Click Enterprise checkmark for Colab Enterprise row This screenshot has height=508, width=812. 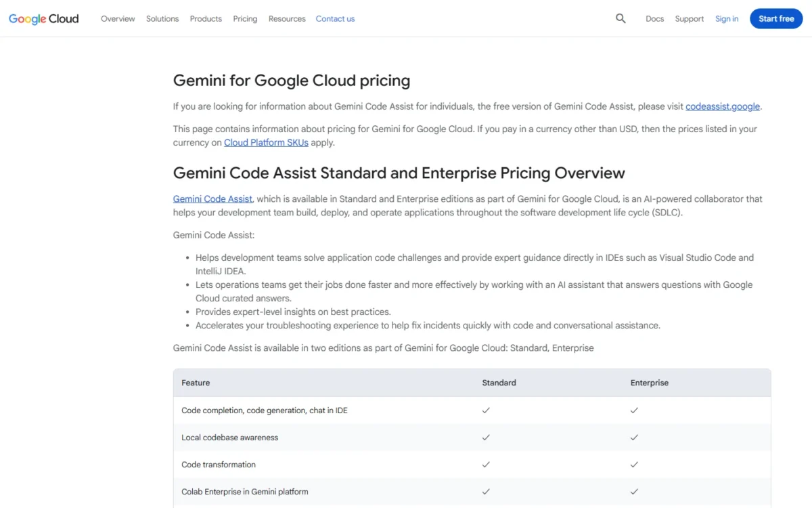click(x=634, y=492)
